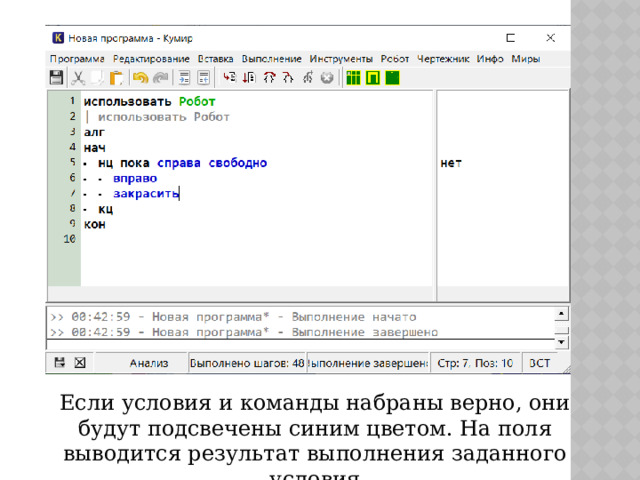The width and height of the screenshot is (640, 480).
Task: Click the 'Стр: 7, Поз: 10' status field
Action: tap(475, 363)
